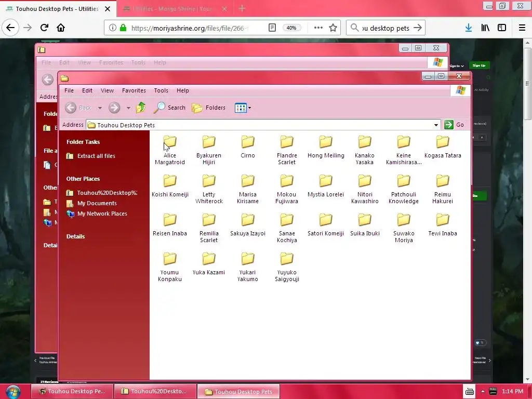The width and height of the screenshot is (532, 399).
Task: Open Firefox library icon
Action: (485, 28)
